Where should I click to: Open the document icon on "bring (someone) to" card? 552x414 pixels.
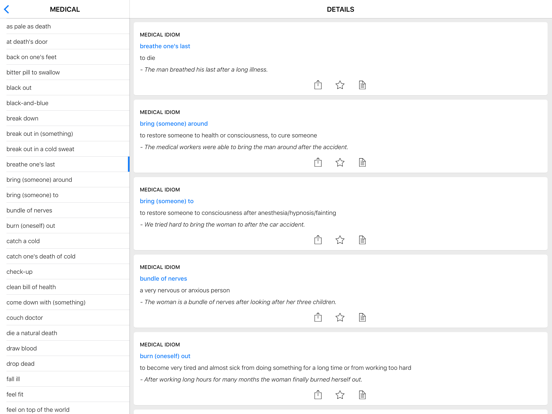(x=362, y=240)
